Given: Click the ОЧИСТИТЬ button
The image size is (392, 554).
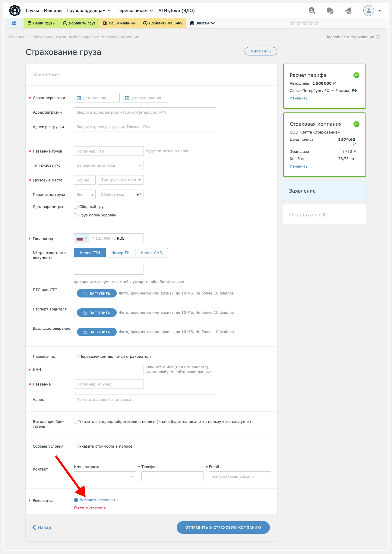Looking at the screenshot, I should click(261, 51).
